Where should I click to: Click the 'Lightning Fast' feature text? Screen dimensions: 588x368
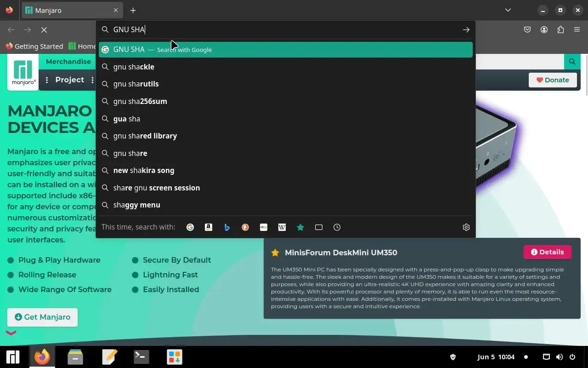pyautogui.click(x=170, y=275)
